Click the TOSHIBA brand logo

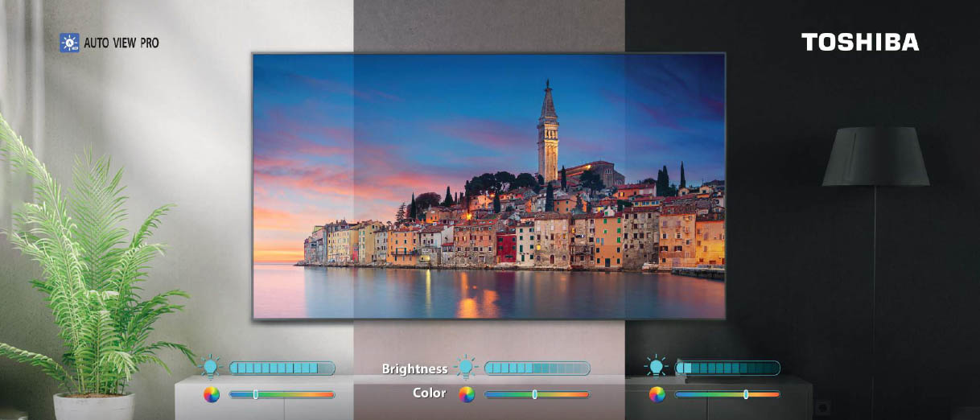(860, 43)
